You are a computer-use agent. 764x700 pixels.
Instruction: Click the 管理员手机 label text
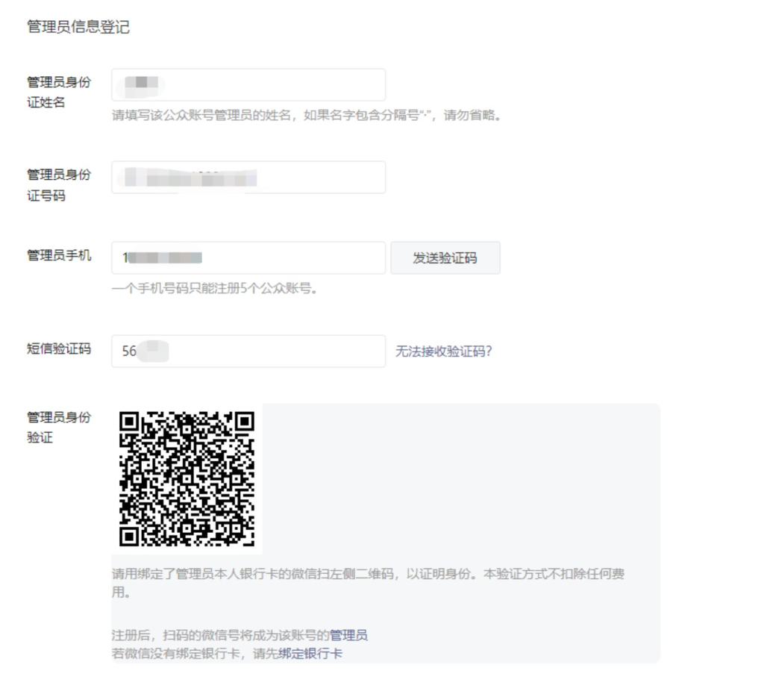(x=59, y=256)
